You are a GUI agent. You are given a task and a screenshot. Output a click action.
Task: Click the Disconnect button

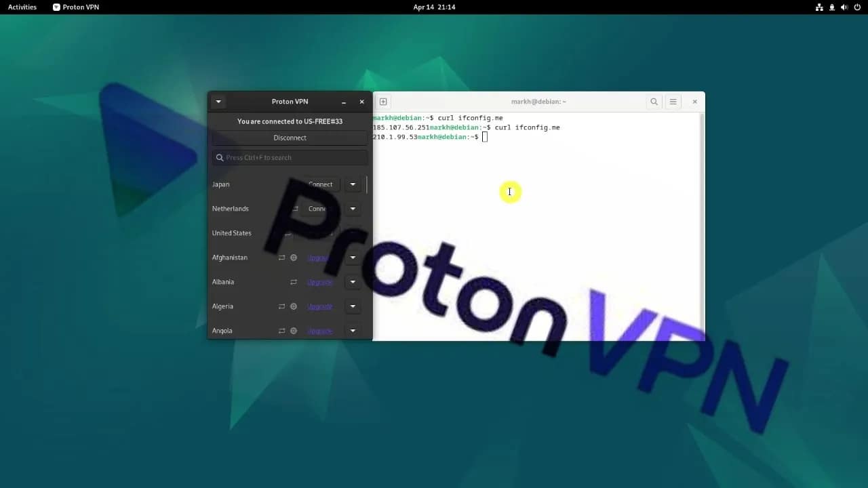290,138
